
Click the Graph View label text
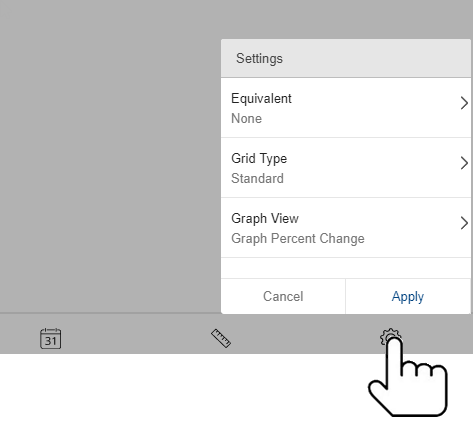[265, 219]
